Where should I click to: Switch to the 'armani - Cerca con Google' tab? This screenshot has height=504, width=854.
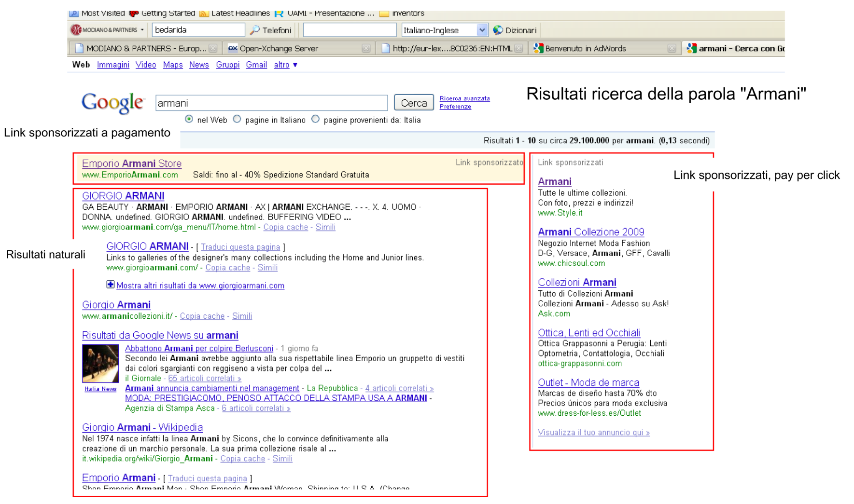click(735, 48)
